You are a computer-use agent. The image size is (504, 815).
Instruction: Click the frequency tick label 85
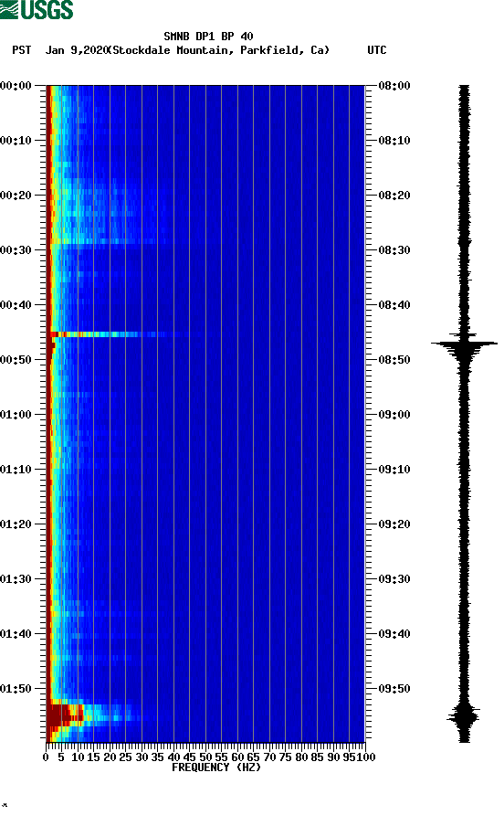[318, 757]
